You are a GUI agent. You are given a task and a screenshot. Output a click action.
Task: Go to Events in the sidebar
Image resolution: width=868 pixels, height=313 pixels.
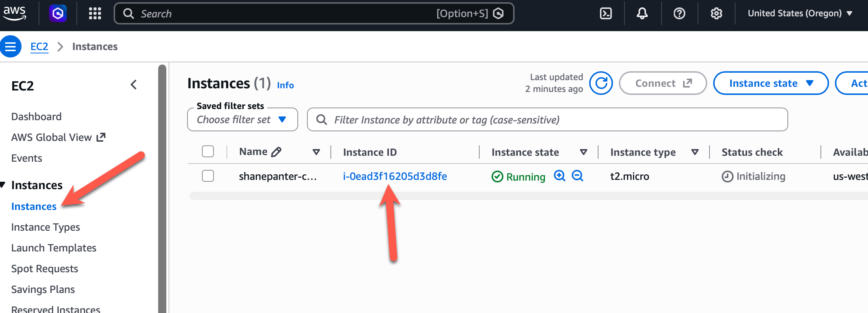tap(27, 158)
